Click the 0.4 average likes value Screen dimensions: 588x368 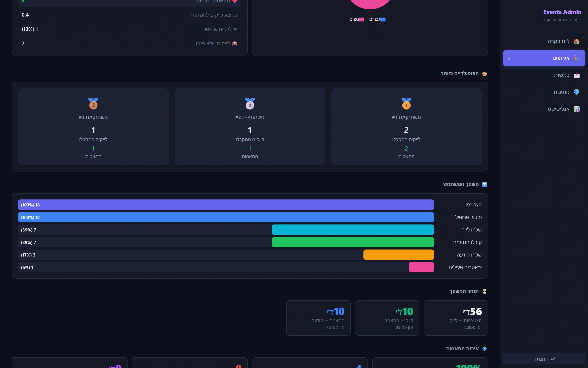click(x=25, y=15)
